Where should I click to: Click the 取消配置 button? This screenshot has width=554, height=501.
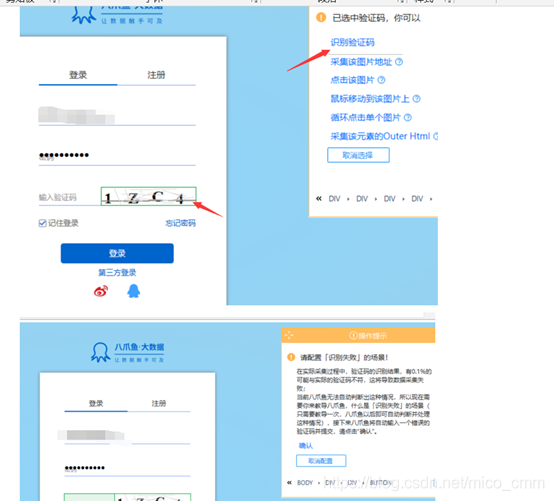tap(321, 461)
